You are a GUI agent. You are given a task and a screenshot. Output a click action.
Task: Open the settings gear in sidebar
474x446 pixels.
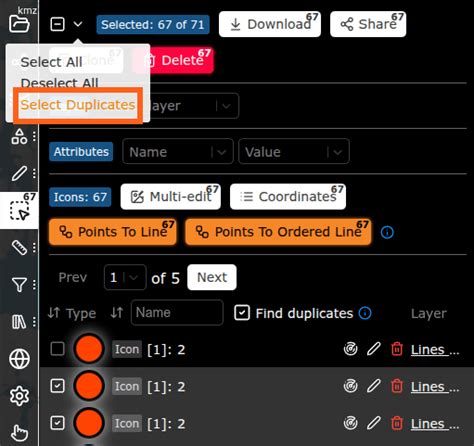pyautogui.click(x=19, y=396)
